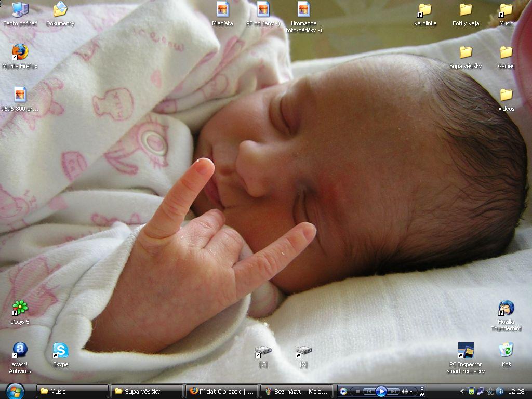The width and height of the screenshot is (532, 399).
Task: Select the [C] drive shortcut
Action: click(x=263, y=357)
